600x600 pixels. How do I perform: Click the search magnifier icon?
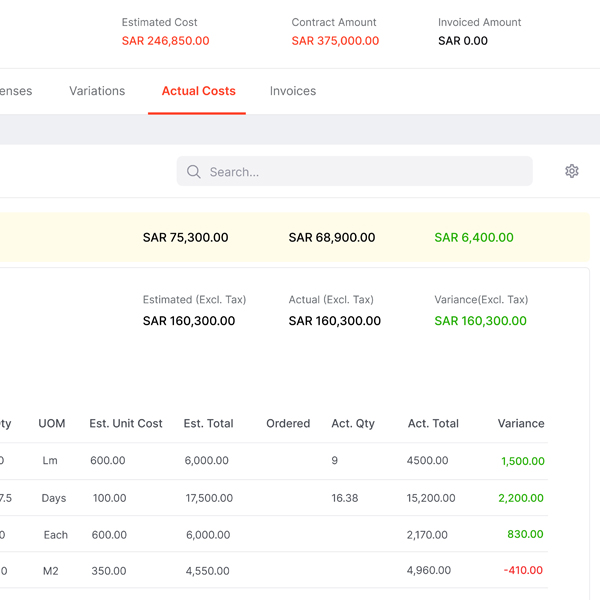click(194, 172)
